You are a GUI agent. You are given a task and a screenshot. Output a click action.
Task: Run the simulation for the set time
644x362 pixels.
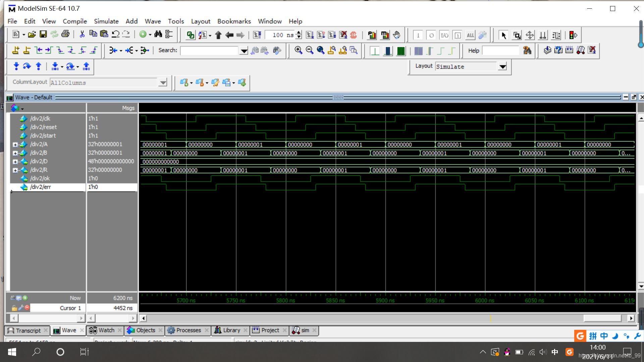tap(310, 35)
